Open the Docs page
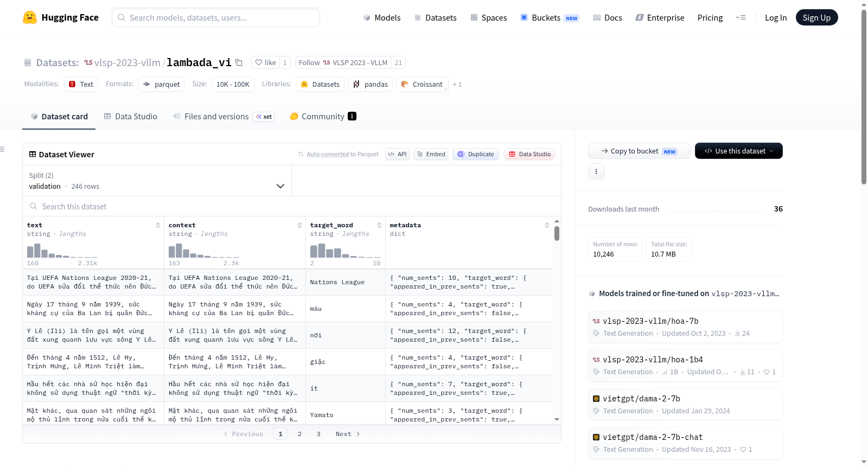 (x=607, y=17)
